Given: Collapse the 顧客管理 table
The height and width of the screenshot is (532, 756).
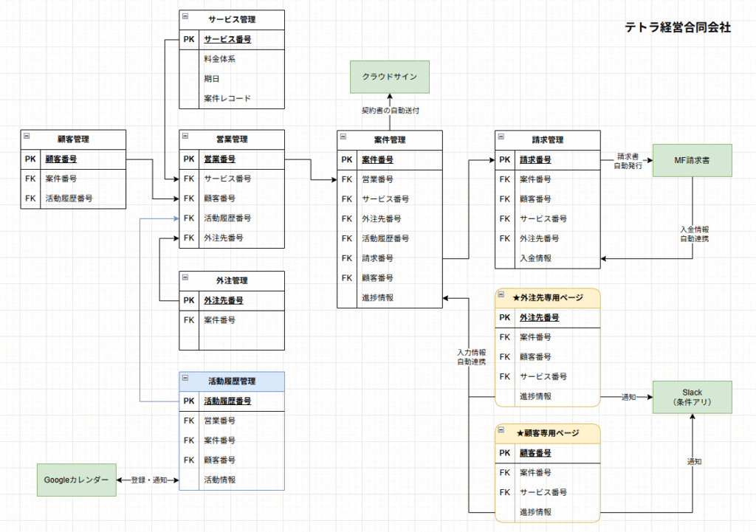Looking at the screenshot, I should point(26,136).
